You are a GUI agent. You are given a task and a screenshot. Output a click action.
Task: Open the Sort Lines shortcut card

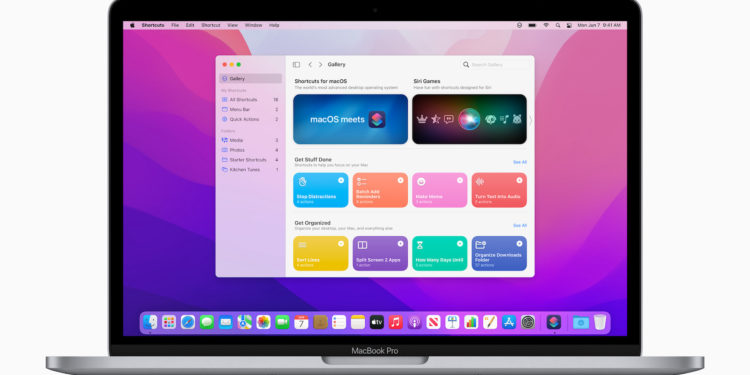click(x=321, y=253)
